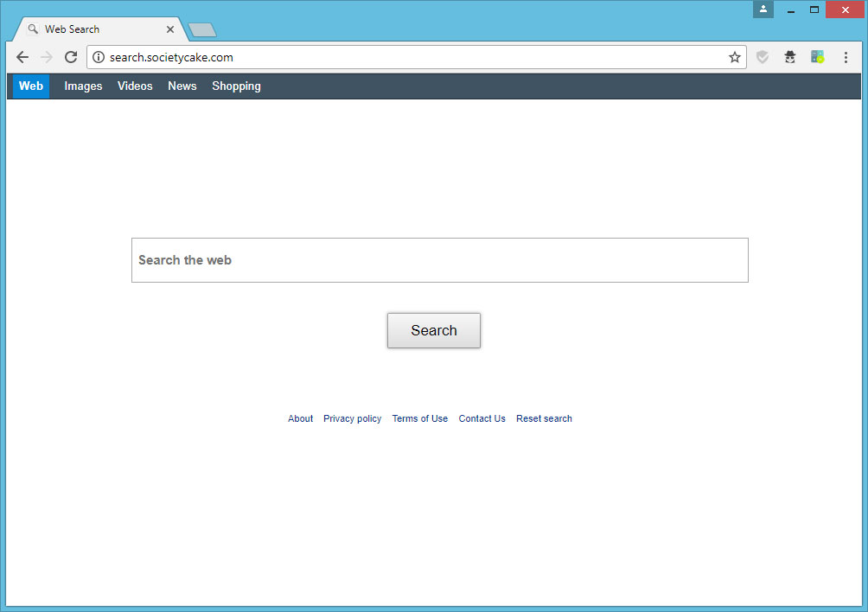Focus the 'Search the web' input field

[x=439, y=260]
